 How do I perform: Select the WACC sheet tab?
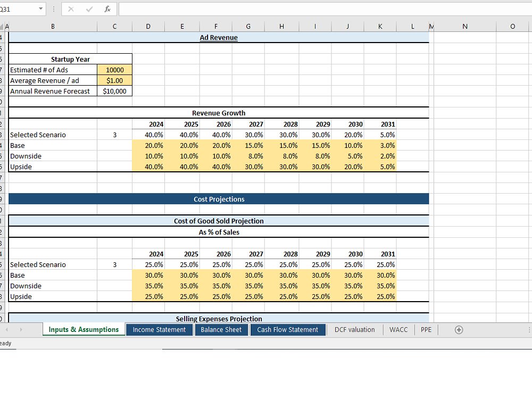[398, 330]
